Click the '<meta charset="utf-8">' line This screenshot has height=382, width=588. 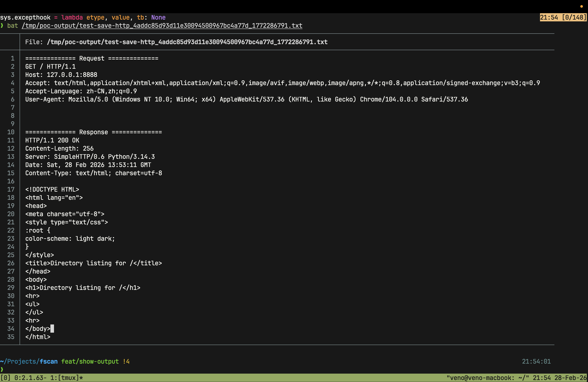coord(65,214)
